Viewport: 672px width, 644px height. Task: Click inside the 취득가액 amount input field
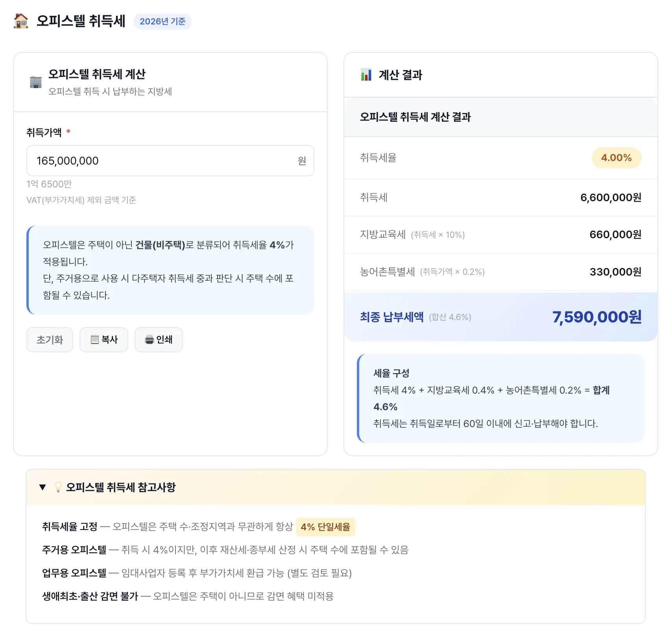coord(169,161)
